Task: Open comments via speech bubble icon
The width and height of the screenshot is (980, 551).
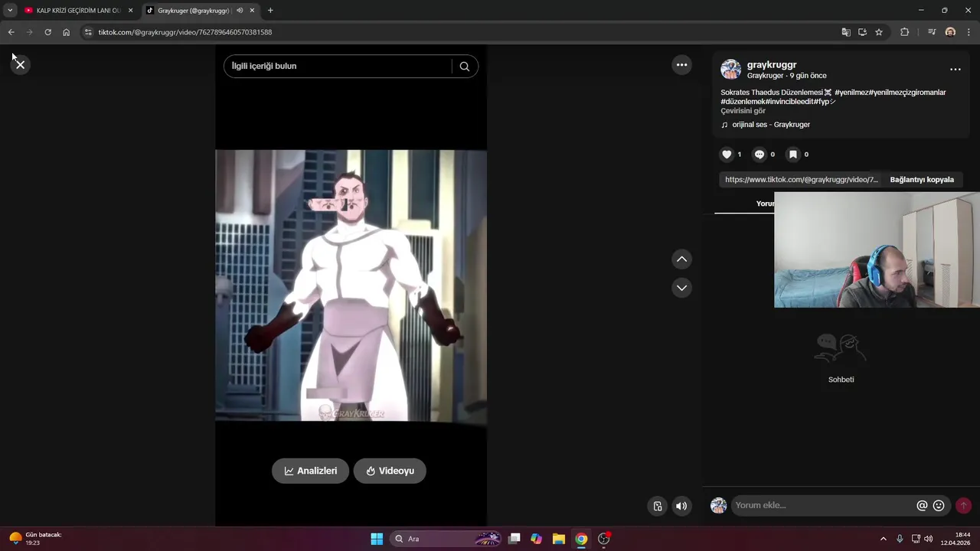Action: point(759,155)
